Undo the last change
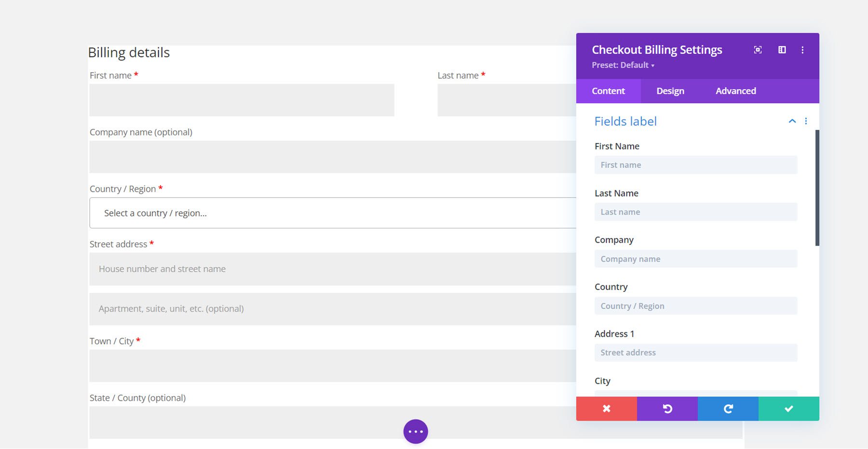Image resolution: width=868 pixels, height=449 pixels. click(x=667, y=409)
